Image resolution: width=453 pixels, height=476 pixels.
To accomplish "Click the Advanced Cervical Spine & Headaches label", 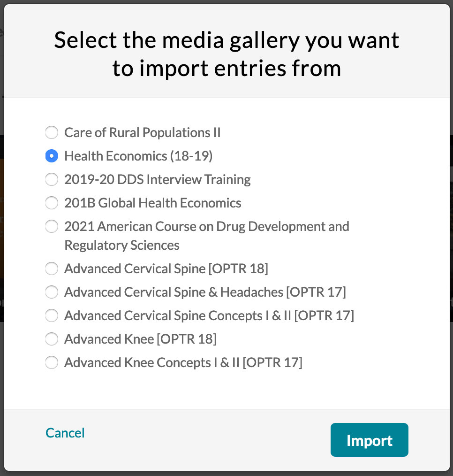I will tap(205, 292).
